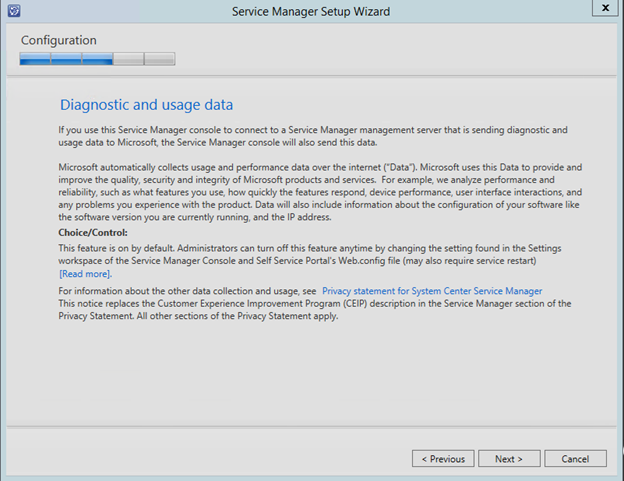The image size is (624, 481).
Task: Cancel the Service Manager setup
Action: point(575,459)
